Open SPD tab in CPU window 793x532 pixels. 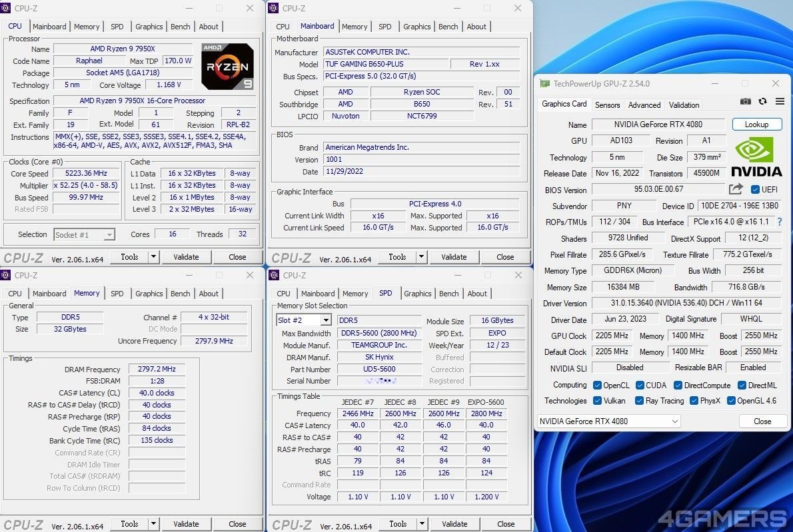(117, 27)
